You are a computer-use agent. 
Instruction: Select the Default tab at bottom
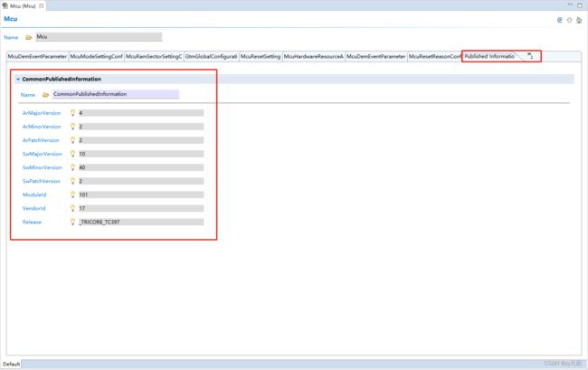tap(11, 364)
